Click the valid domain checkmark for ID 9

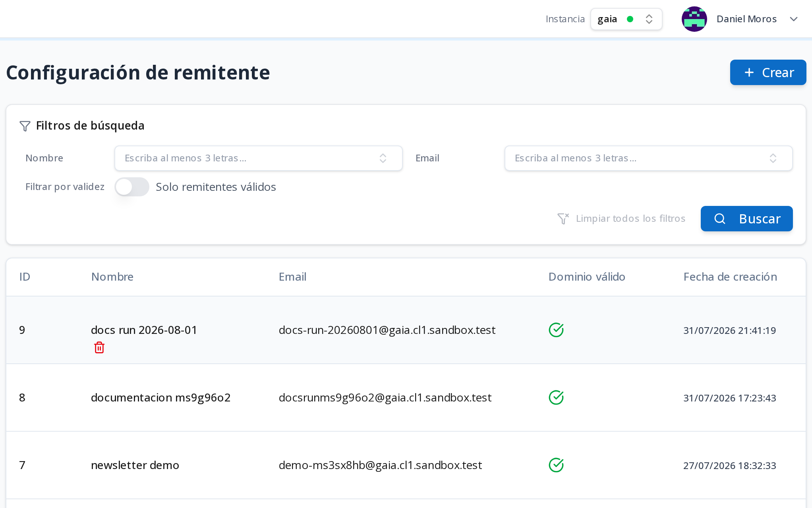(556, 330)
